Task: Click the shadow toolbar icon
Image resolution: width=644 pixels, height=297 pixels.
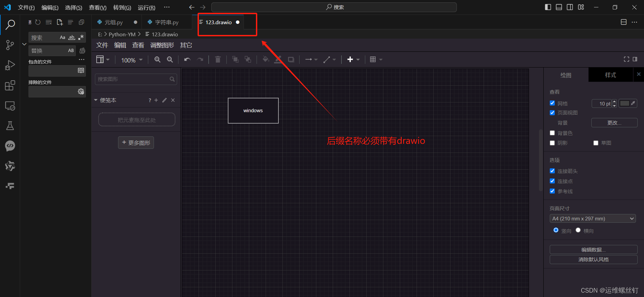Action: 291,59
